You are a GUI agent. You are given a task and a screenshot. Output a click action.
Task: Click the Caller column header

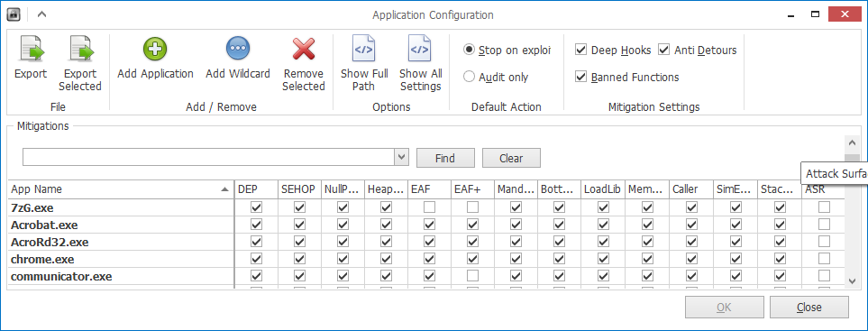coord(690,189)
